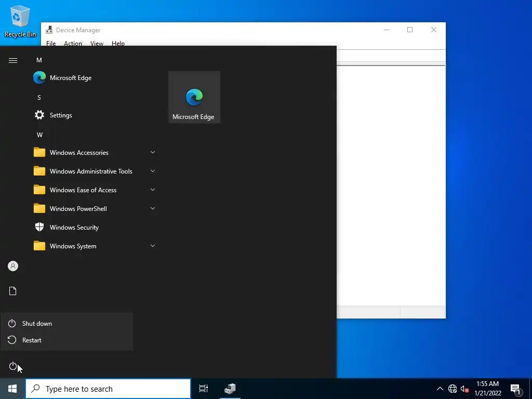Click the Windows Start button
The image size is (532, 399).
(12, 389)
